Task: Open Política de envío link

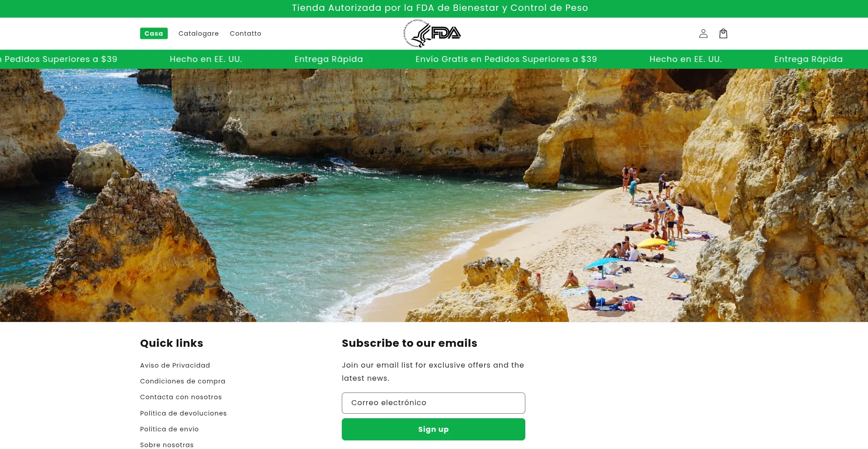Action: tap(170, 429)
